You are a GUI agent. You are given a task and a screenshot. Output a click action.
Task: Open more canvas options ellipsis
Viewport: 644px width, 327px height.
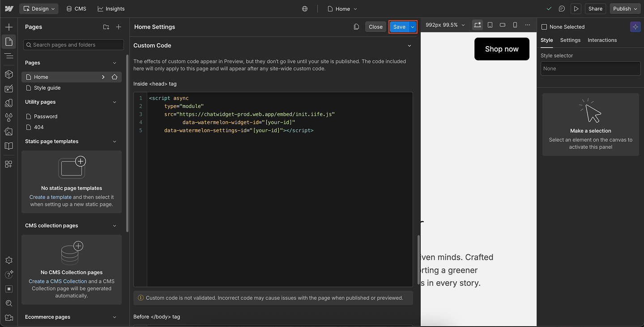(x=528, y=25)
